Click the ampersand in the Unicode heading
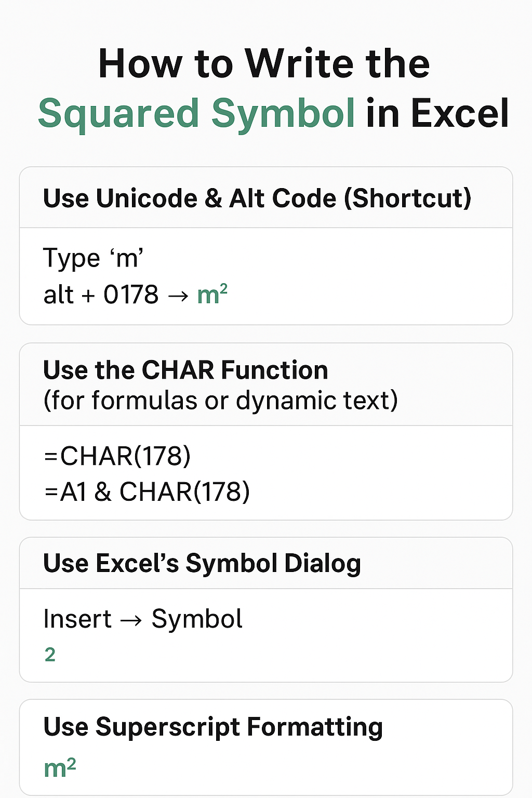The width and height of the screenshot is (532, 798). tap(213, 198)
